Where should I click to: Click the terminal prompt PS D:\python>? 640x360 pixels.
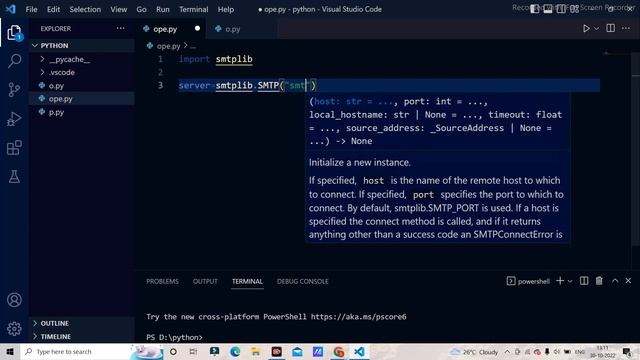(x=174, y=338)
